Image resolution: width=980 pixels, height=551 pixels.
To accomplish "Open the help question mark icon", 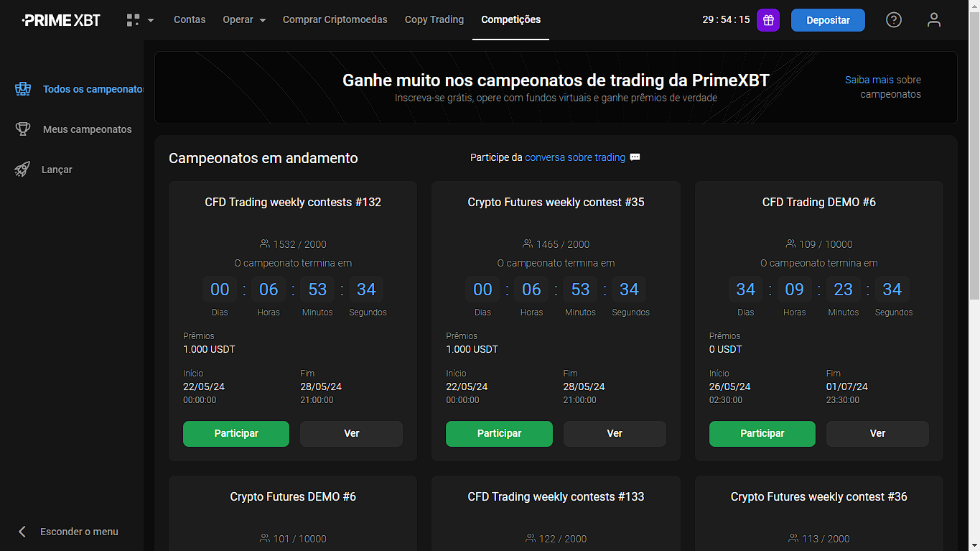I will point(893,20).
